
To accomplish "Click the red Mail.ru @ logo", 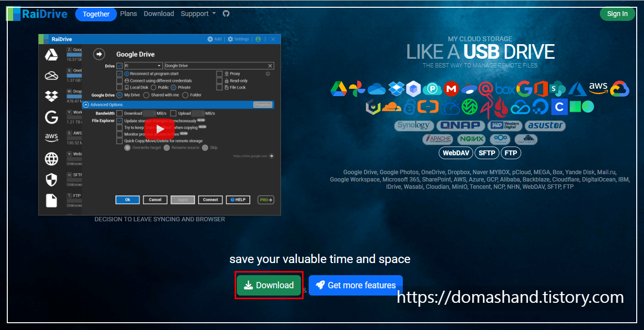I will pyautogui.click(x=486, y=89).
